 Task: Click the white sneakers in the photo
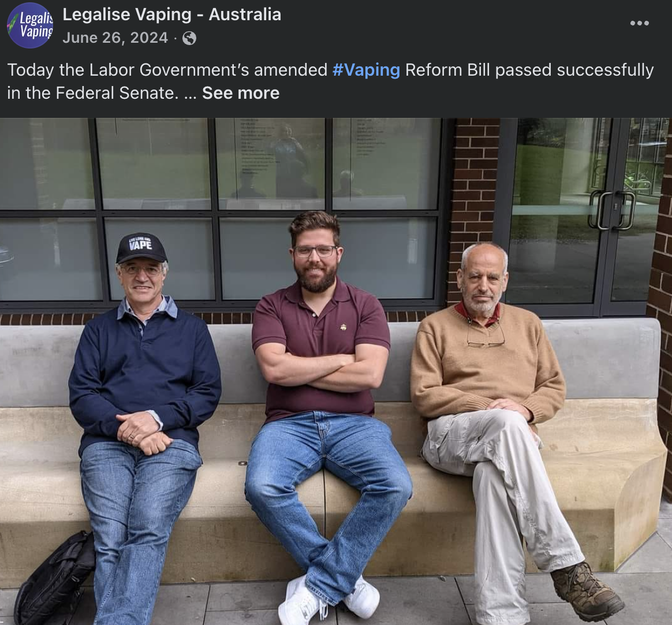[x=328, y=600]
